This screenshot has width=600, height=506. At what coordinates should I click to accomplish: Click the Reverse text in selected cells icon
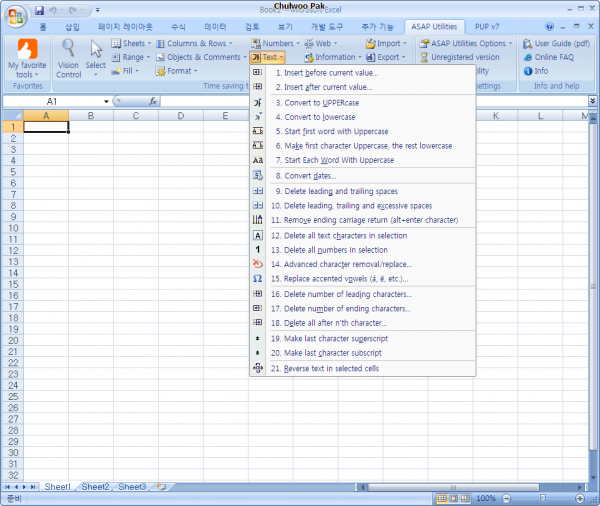coord(258,368)
